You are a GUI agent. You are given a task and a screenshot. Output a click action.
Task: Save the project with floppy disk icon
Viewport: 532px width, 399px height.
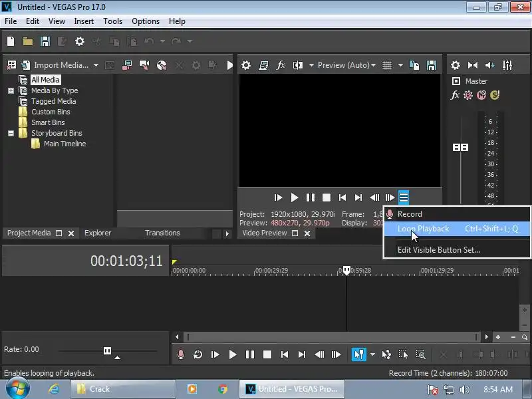point(45,41)
